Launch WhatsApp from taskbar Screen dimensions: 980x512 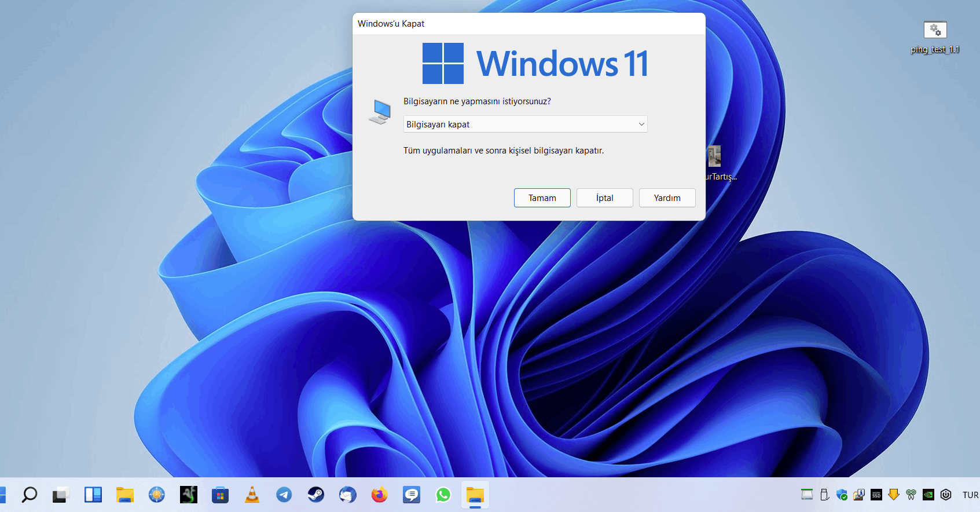(x=443, y=495)
